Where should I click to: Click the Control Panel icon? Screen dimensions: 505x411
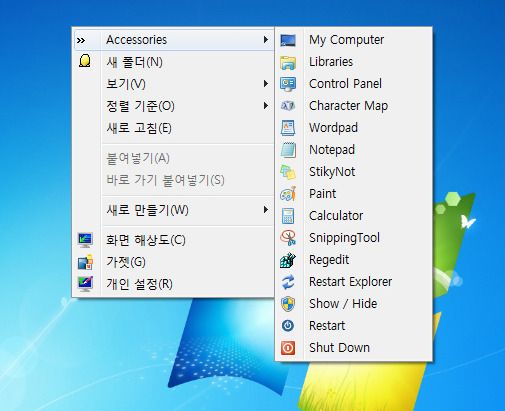(x=288, y=84)
